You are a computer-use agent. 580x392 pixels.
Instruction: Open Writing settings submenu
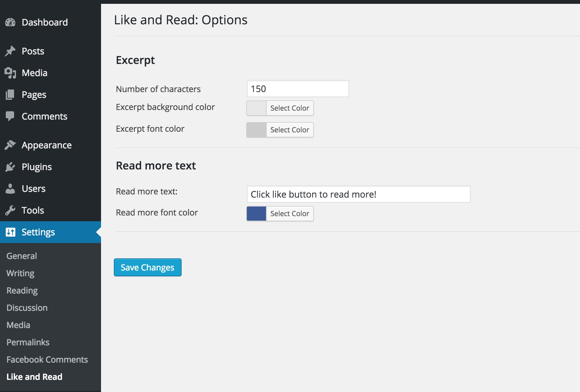[x=20, y=273]
